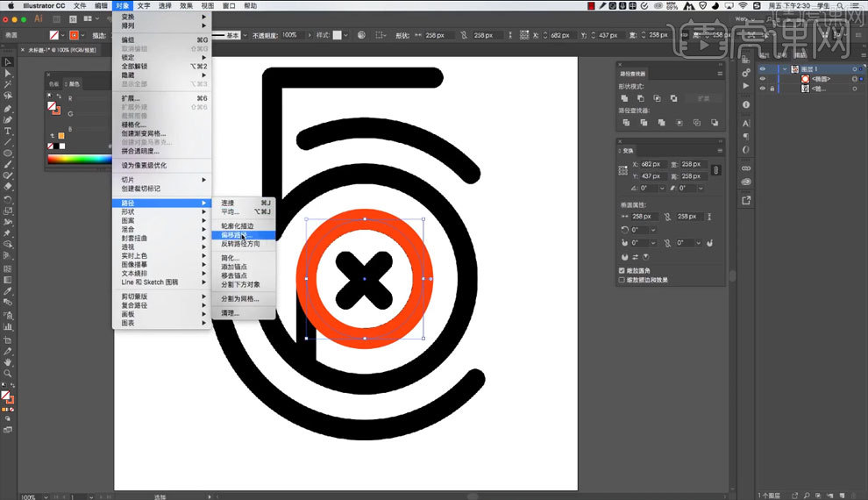Open the 形状 submenu item
This screenshot has width=868, height=500.
pos(161,212)
